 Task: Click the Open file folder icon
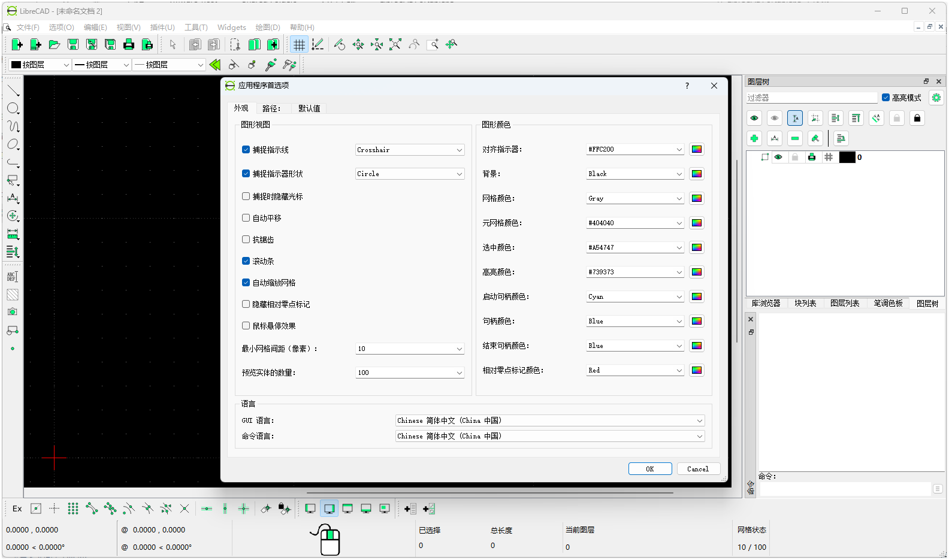[54, 44]
